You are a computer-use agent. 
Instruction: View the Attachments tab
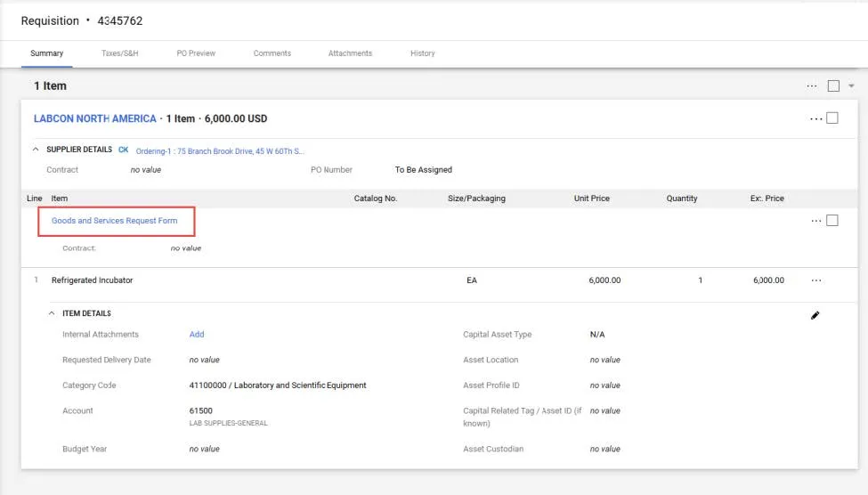click(x=350, y=53)
